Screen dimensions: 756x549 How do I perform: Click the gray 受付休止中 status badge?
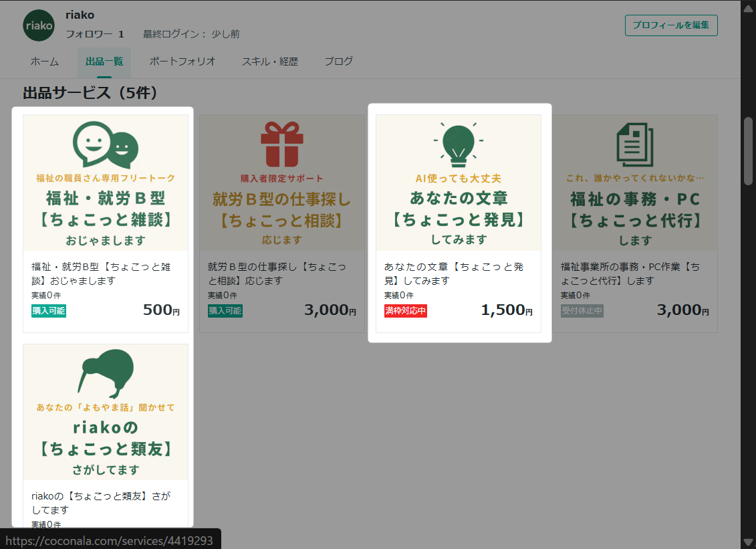point(582,311)
